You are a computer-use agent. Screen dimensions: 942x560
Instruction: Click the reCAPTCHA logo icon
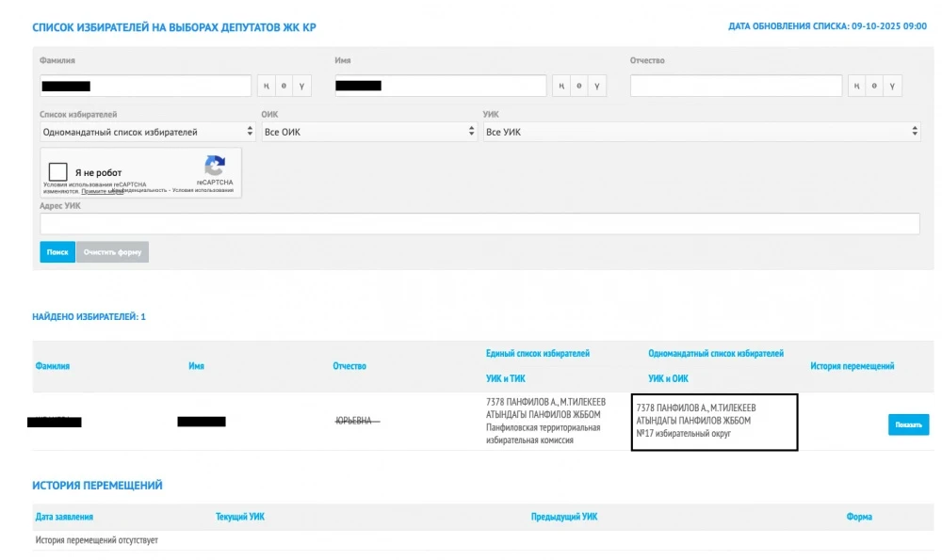(215, 166)
